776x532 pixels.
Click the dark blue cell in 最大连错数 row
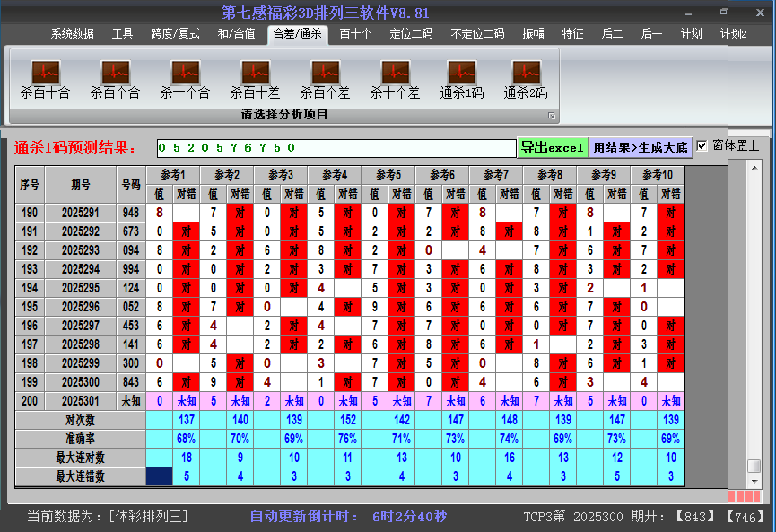click(159, 476)
